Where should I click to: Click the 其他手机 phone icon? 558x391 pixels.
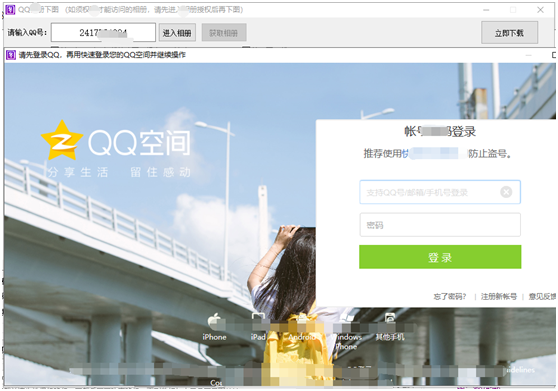point(390,318)
